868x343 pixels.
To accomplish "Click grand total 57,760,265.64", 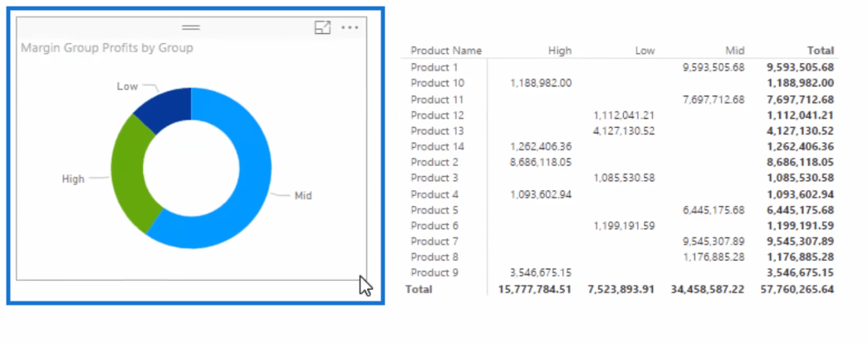I will pyautogui.click(x=797, y=289).
